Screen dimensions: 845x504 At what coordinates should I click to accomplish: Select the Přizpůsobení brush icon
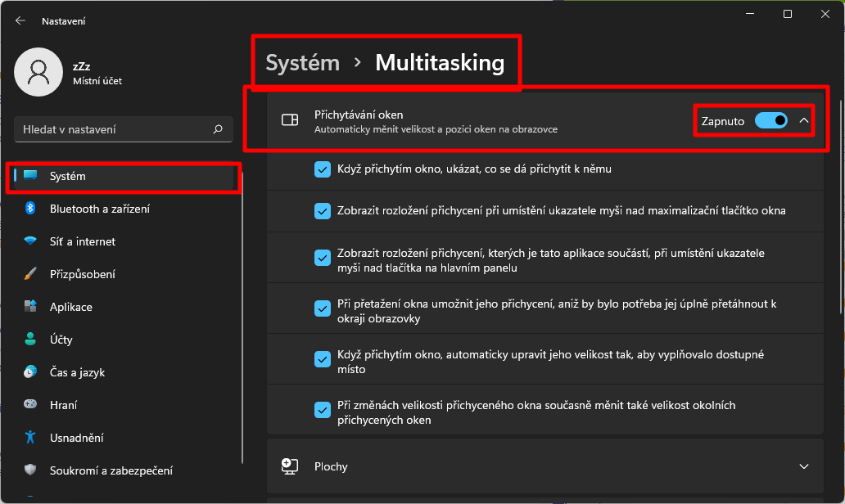click(30, 274)
